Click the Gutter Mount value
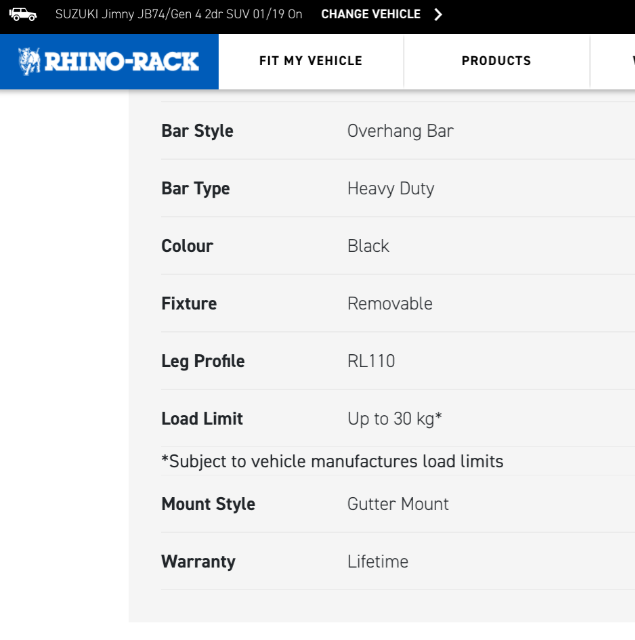 point(398,504)
